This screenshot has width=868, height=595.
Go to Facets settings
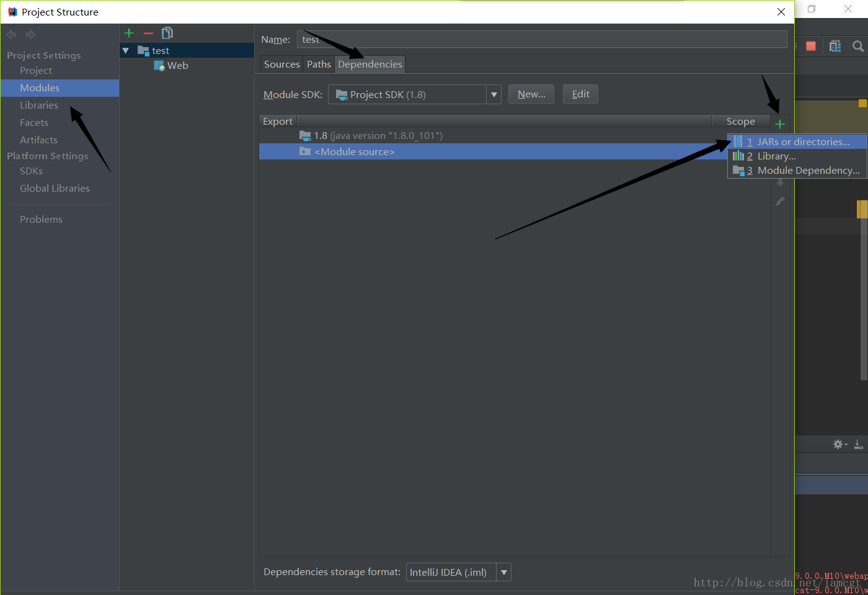pos(34,122)
